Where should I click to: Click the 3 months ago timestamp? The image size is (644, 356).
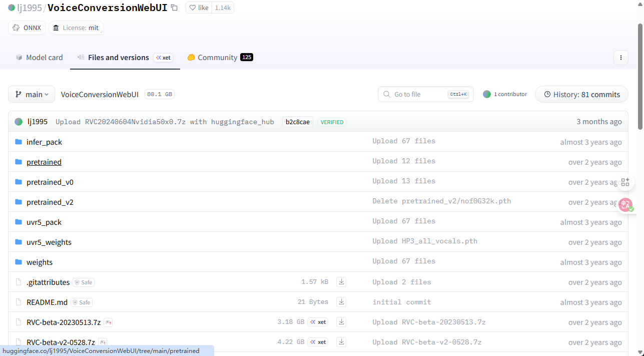599,122
